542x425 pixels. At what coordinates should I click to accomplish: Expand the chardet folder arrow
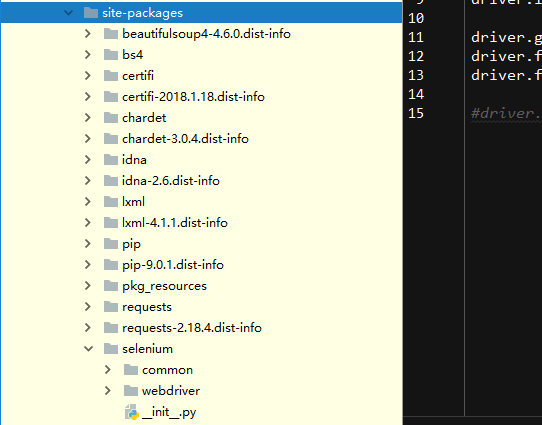pyautogui.click(x=88, y=118)
